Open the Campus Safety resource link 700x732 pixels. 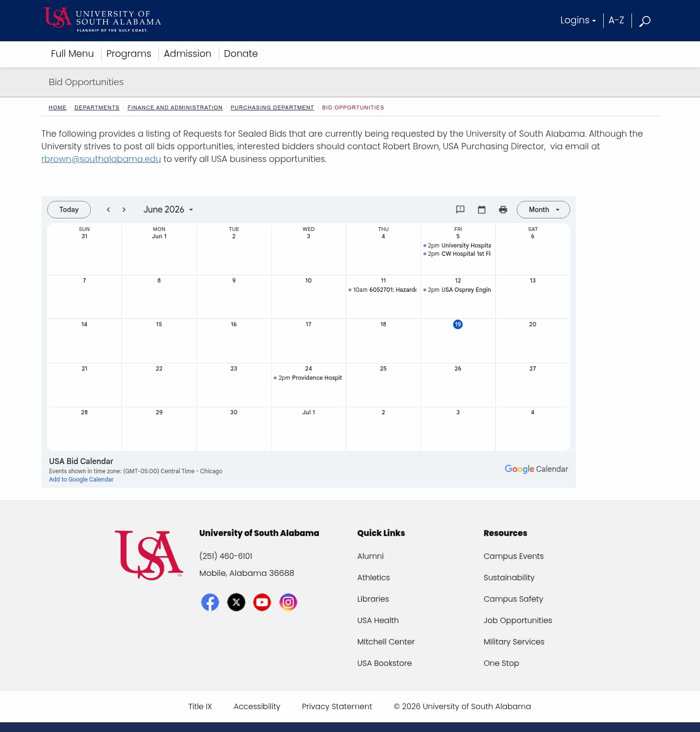click(x=513, y=599)
